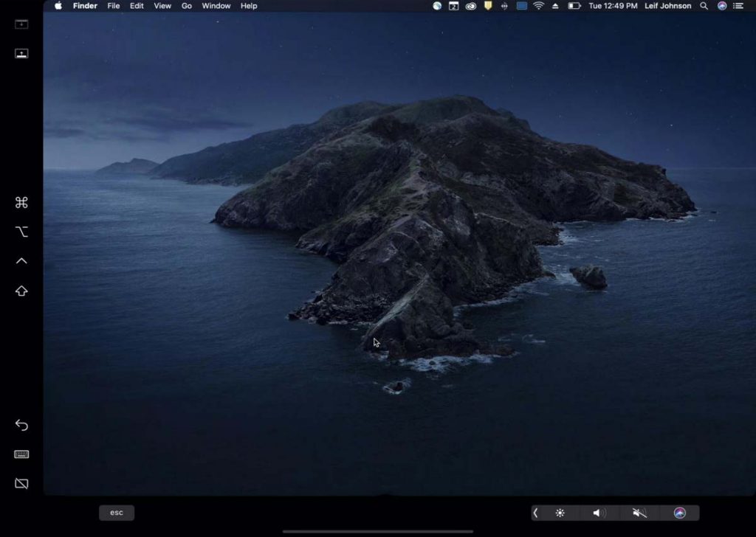Toggle mute on the Touch Bar

(639, 512)
